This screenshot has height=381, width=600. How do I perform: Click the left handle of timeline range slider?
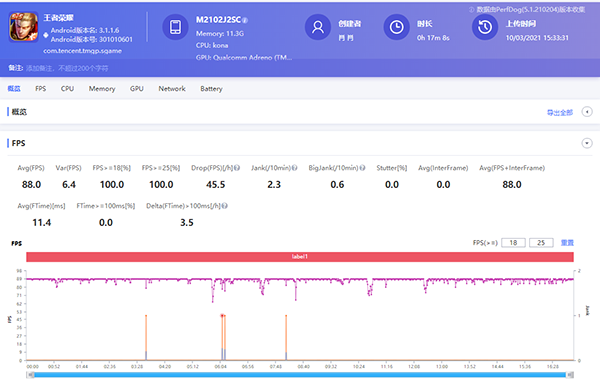(x=31, y=375)
